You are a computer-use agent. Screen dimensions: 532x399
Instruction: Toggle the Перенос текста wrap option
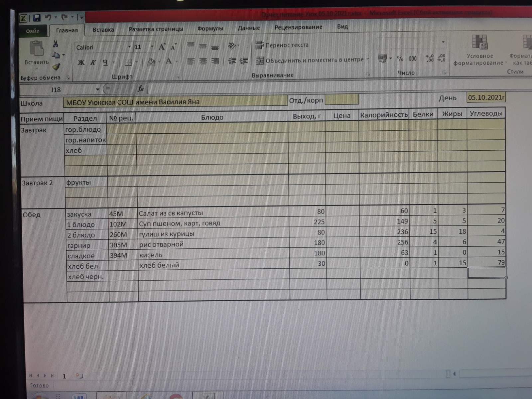(282, 45)
